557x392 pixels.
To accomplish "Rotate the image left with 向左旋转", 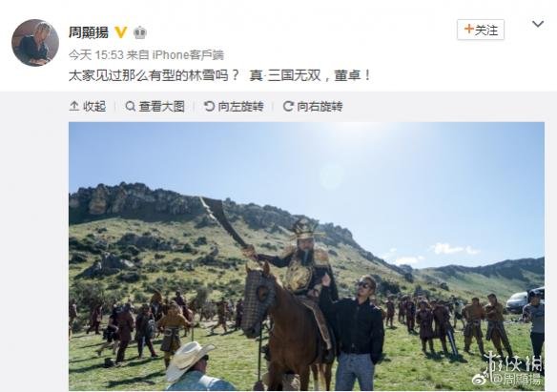I will 234,106.
